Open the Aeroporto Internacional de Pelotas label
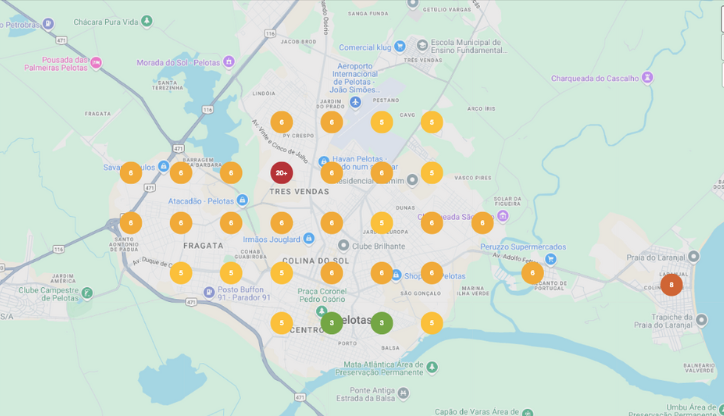This screenshot has width=724, height=416. [355, 78]
